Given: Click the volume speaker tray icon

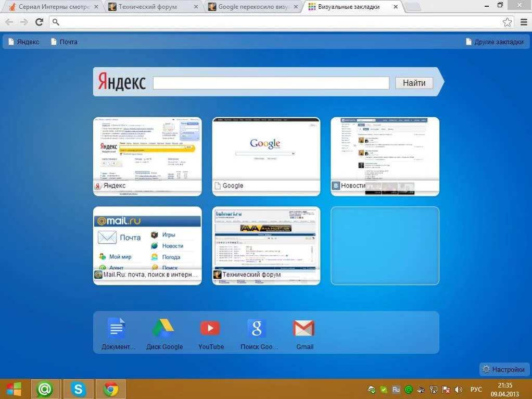Looking at the screenshot, I should click(459, 390).
